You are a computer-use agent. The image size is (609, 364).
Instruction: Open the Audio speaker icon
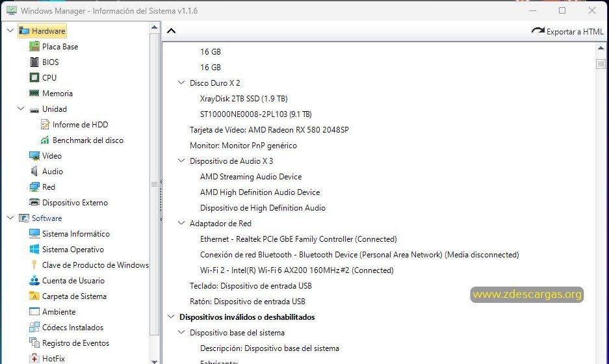34,172
